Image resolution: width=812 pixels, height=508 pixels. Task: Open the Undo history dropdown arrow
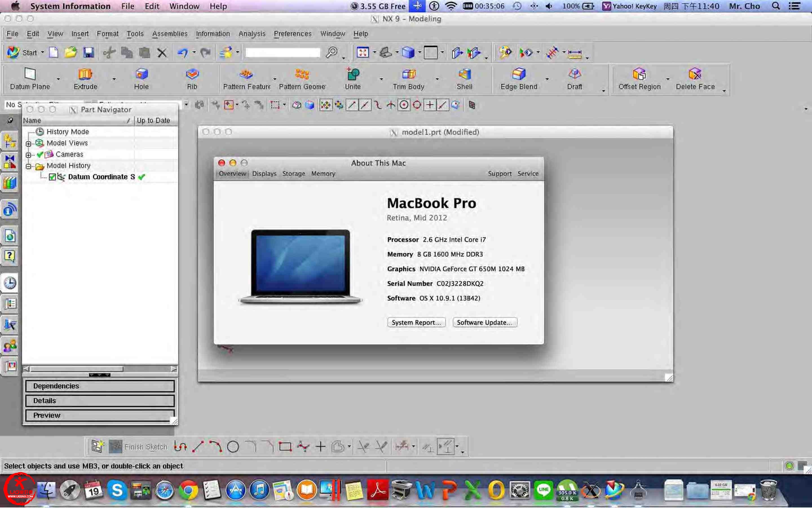pos(194,52)
